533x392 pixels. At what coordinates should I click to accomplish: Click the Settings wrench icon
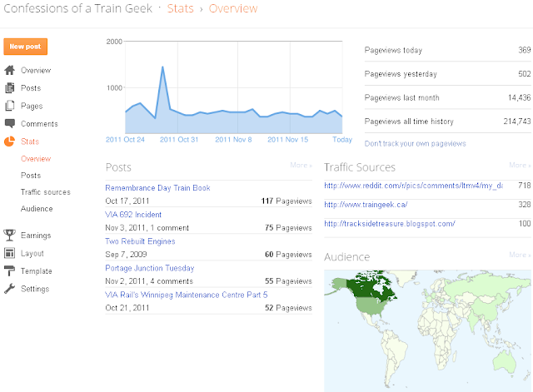(10, 289)
